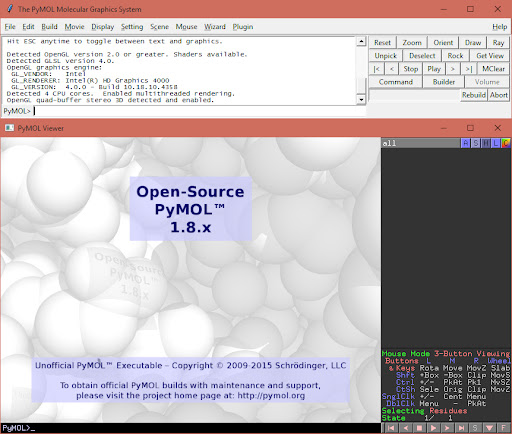Click the Orient button
This screenshot has width=512, height=434.
click(443, 43)
